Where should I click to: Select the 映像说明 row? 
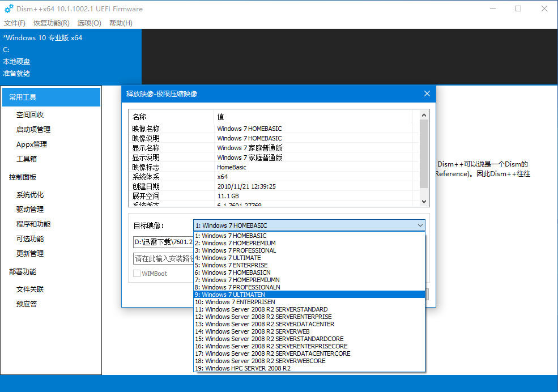pyautogui.click(x=274, y=138)
